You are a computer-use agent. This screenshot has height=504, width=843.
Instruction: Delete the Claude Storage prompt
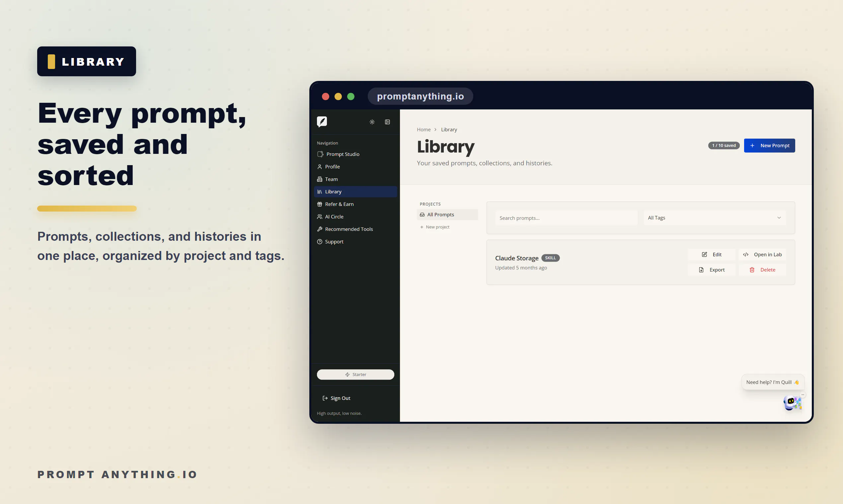click(x=762, y=270)
